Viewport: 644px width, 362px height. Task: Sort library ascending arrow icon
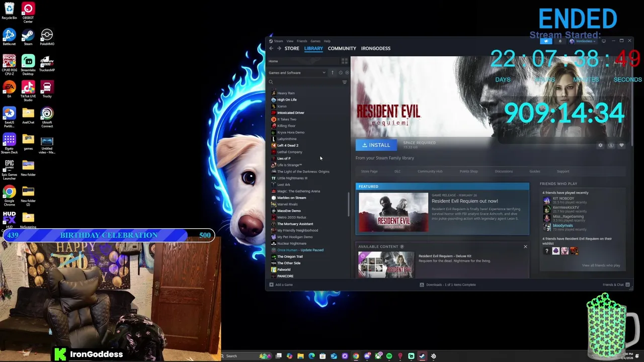coord(332,72)
